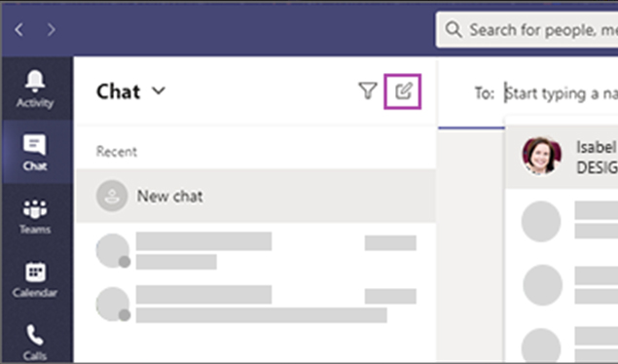Open the second blurred recent chat
618x364 pixels.
click(256, 304)
